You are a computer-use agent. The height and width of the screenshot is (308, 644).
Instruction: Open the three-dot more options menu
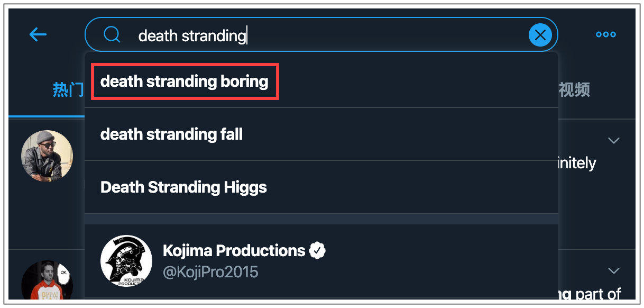[605, 35]
